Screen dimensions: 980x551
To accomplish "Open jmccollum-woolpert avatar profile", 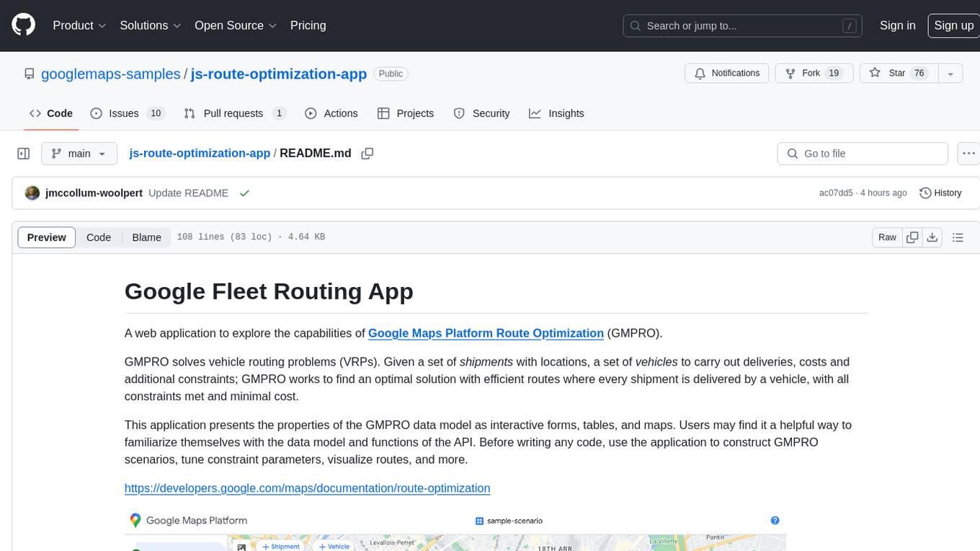I will coord(32,193).
